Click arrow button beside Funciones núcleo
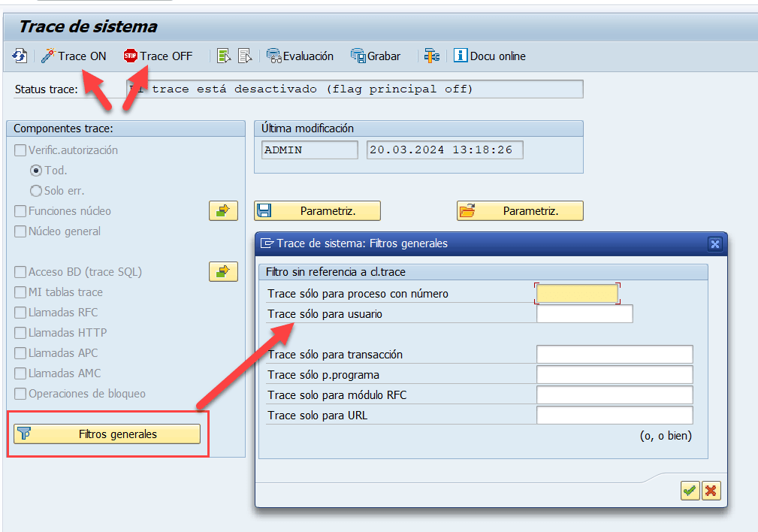The height and width of the screenshot is (532, 758). tap(223, 211)
